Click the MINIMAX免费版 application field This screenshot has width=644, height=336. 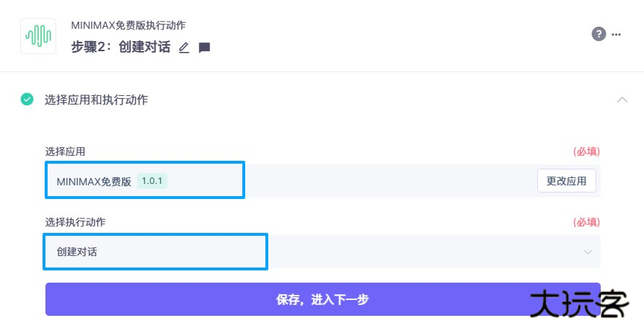point(94,181)
